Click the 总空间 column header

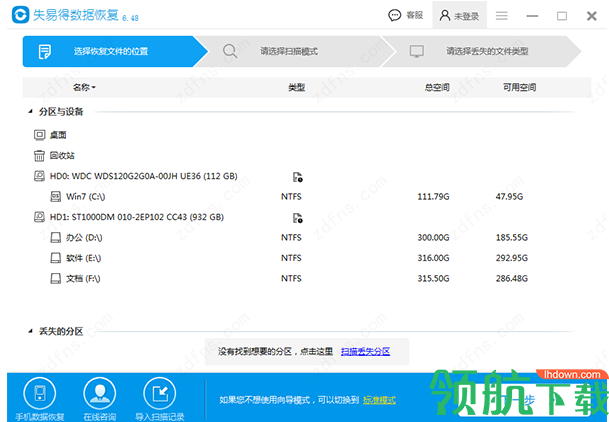pyautogui.click(x=437, y=88)
